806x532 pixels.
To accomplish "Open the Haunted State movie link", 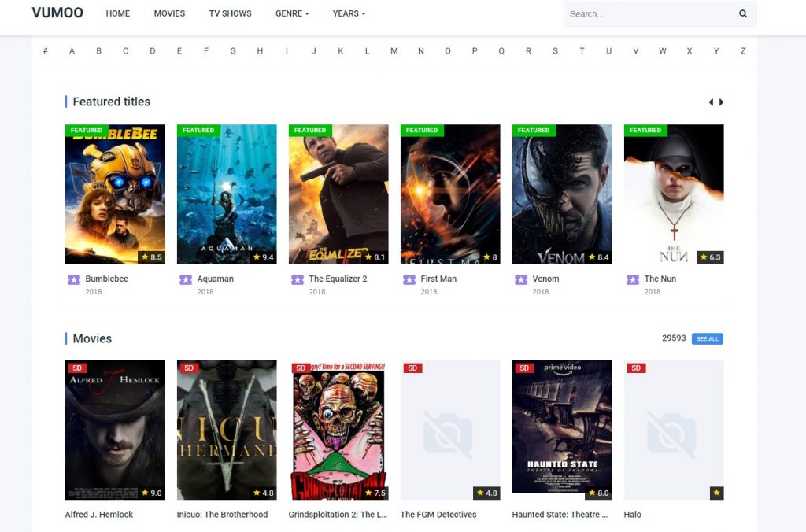I will pyautogui.click(x=559, y=514).
